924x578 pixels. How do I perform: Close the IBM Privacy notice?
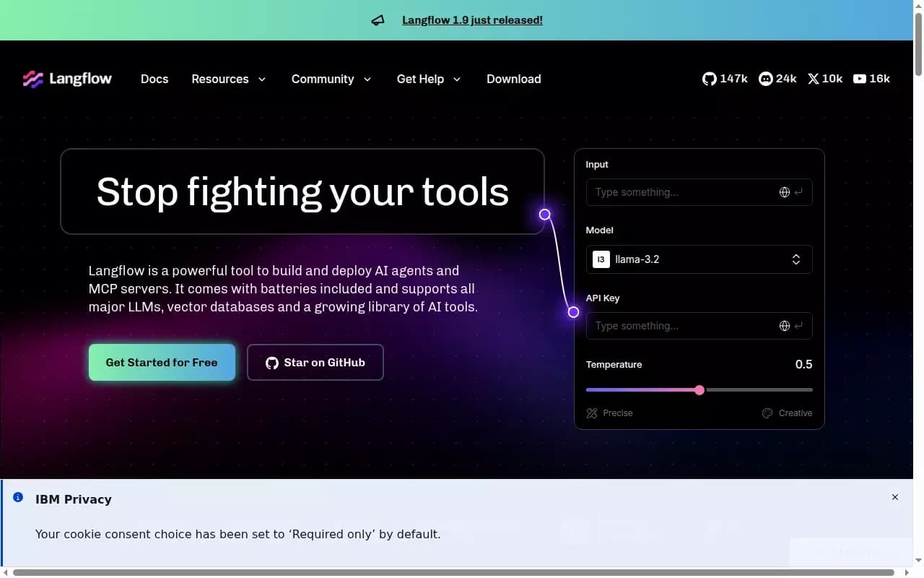[895, 497]
